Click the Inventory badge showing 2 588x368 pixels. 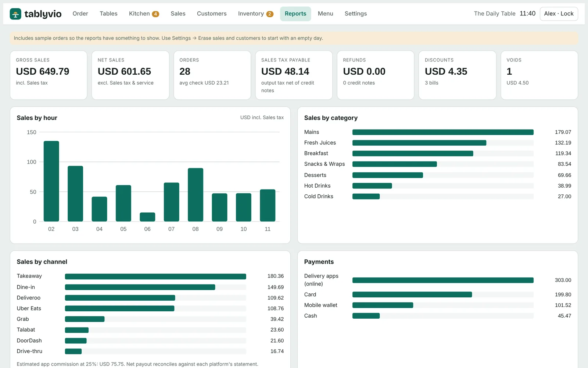tap(270, 14)
